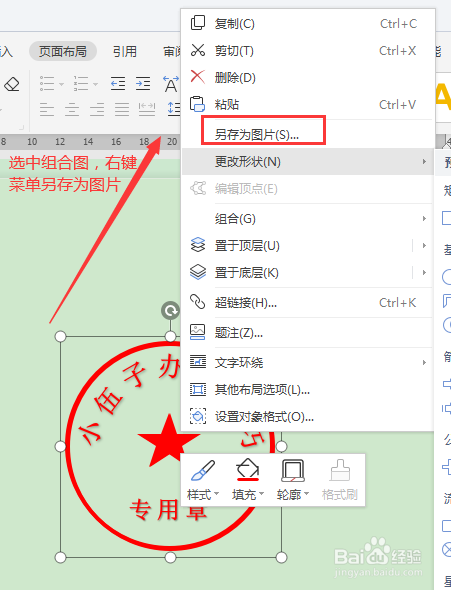Screen dimensions: 451x590
Task: Click the top-left selection handle of stamp
Action: click(61, 336)
